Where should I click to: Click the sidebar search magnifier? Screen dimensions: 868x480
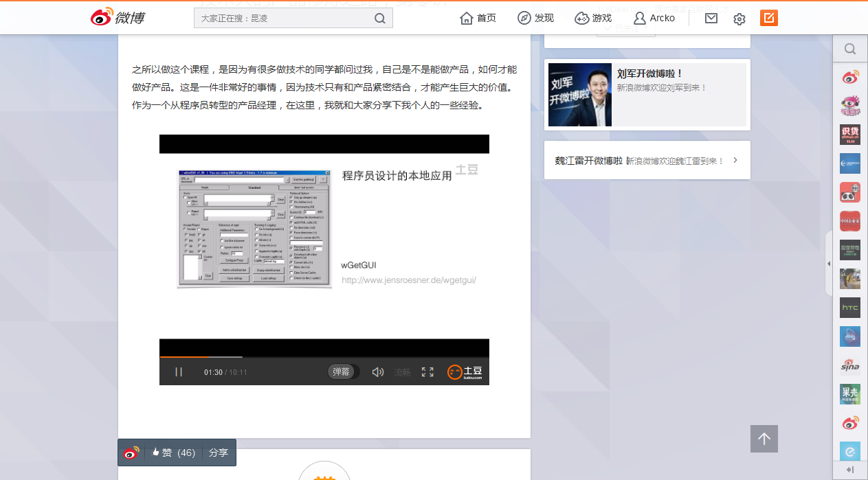pos(850,49)
